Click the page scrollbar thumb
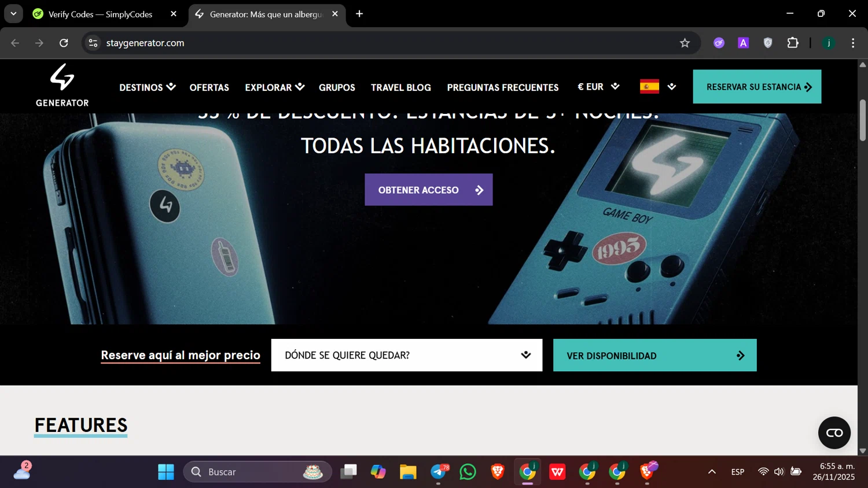The image size is (868, 488). pyautogui.click(x=863, y=120)
